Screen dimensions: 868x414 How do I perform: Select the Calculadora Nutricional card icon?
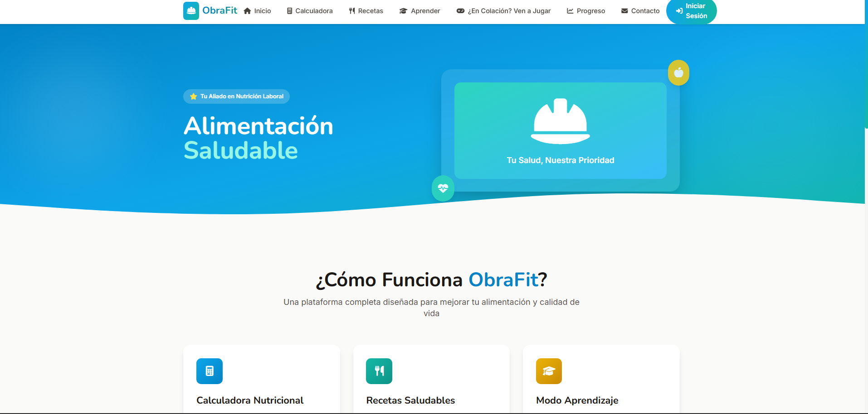pyautogui.click(x=209, y=371)
